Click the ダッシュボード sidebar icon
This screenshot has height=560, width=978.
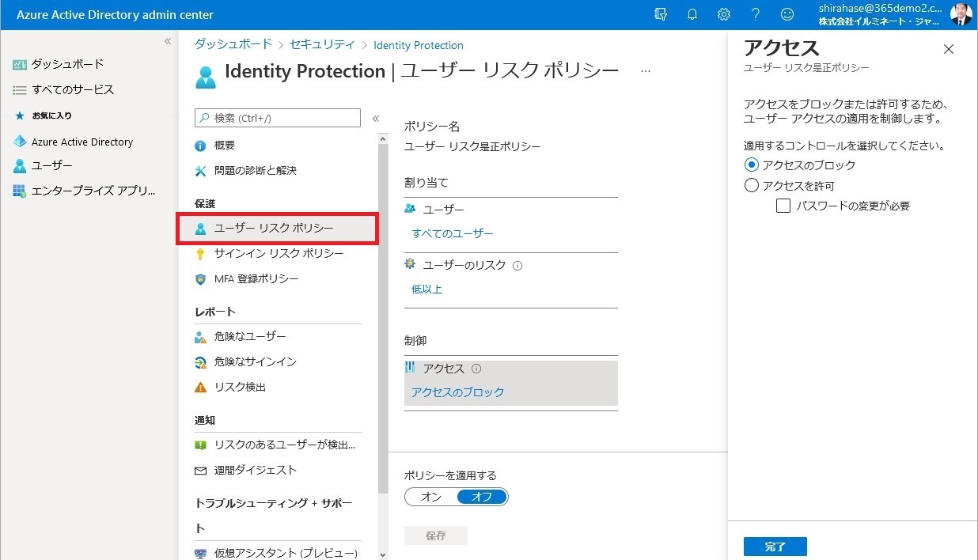(x=20, y=64)
